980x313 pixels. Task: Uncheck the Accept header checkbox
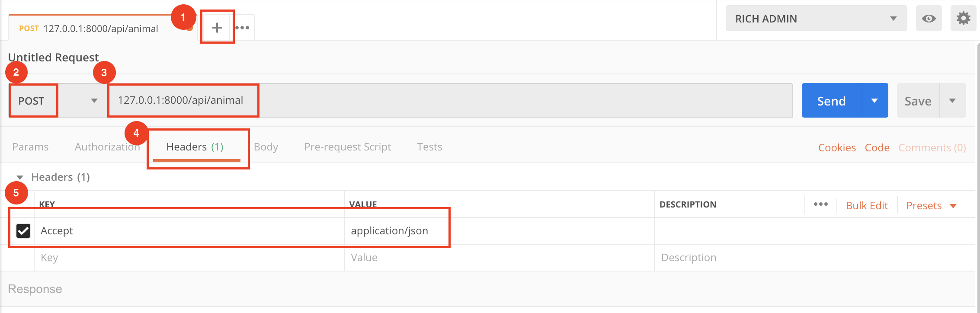point(23,231)
